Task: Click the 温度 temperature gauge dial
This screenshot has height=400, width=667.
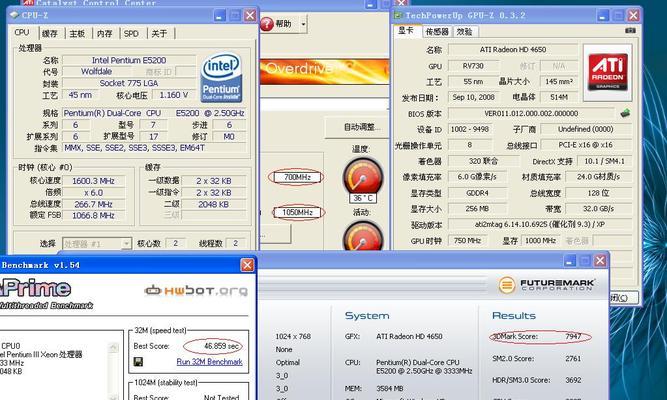Action: [x=363, y=176]
